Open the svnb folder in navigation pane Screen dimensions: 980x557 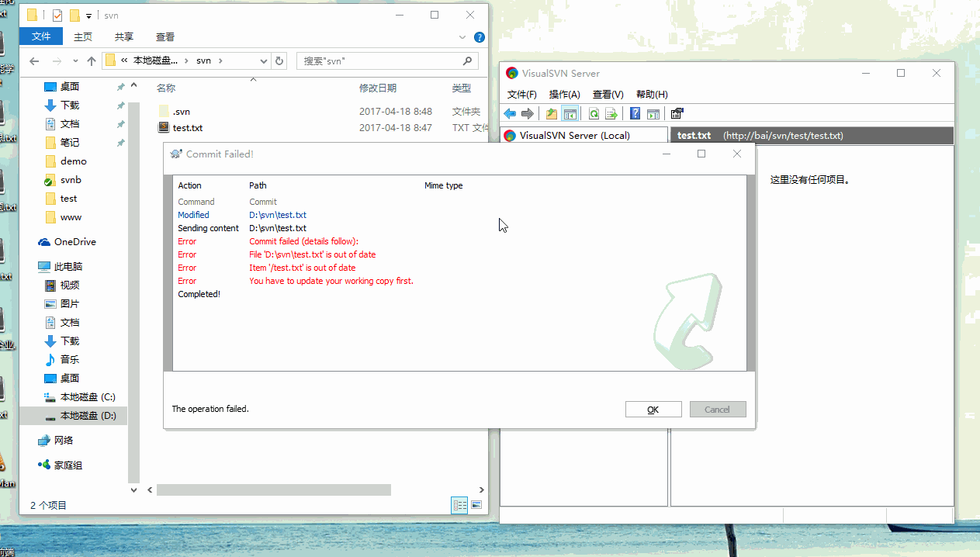coord(71,180)
